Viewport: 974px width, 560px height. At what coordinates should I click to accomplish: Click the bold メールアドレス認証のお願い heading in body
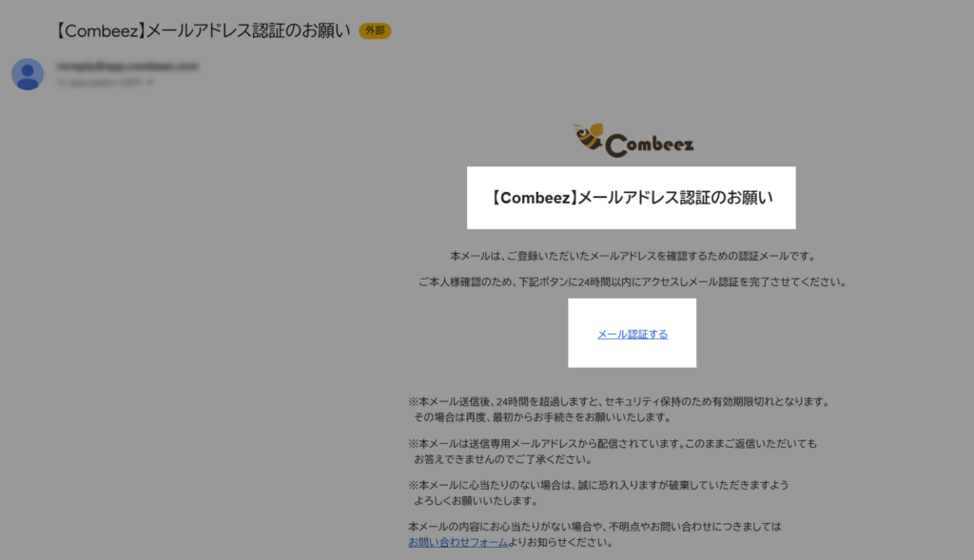click(631, 198)
